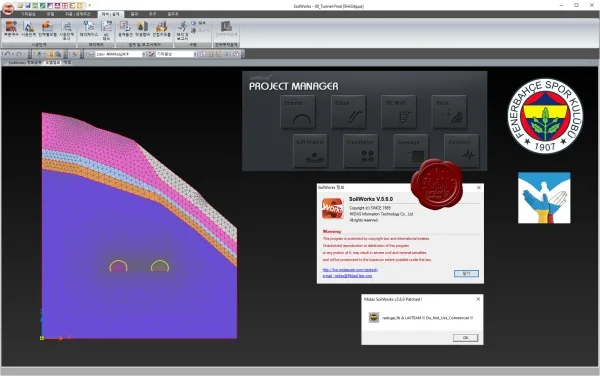The height and width of the screenshot is (376, 600).
Task: Click the Ground tile in Project Manager
Action: pos(298,112)
